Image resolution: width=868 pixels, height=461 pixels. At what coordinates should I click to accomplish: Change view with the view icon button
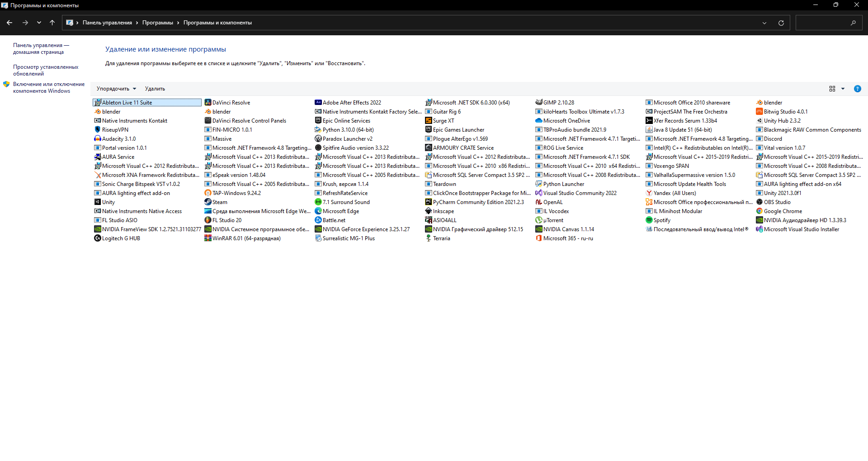click(x=832, y=89)
